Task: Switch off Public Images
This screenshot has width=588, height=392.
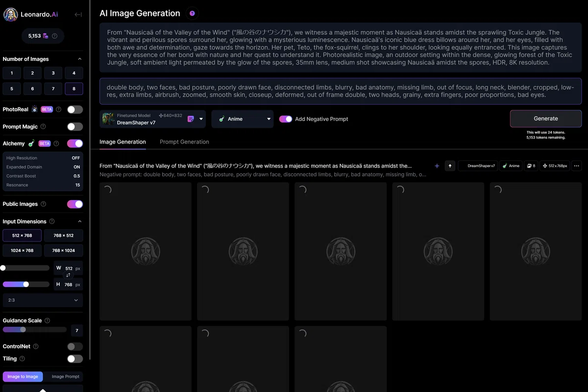Action: pos(75,204)
